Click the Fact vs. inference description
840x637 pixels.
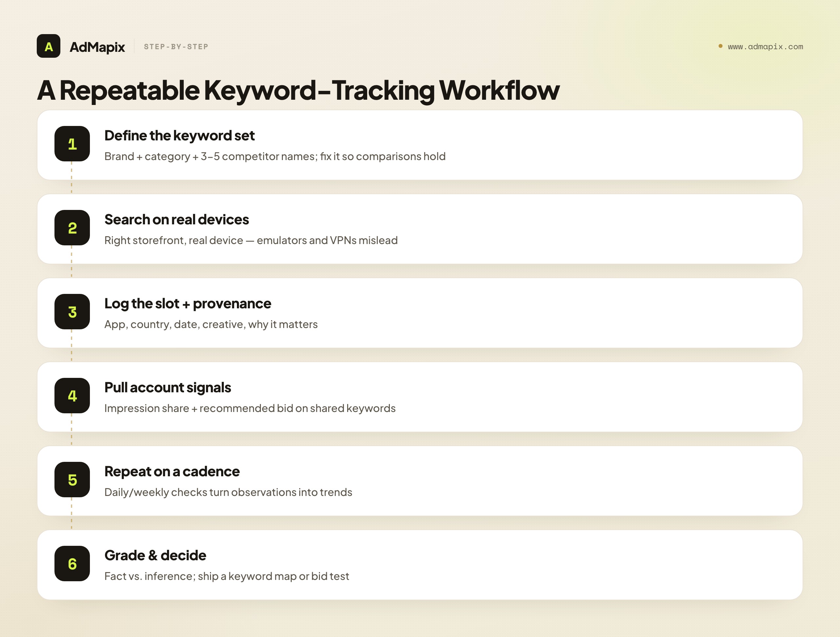click(x=227, y=576)
